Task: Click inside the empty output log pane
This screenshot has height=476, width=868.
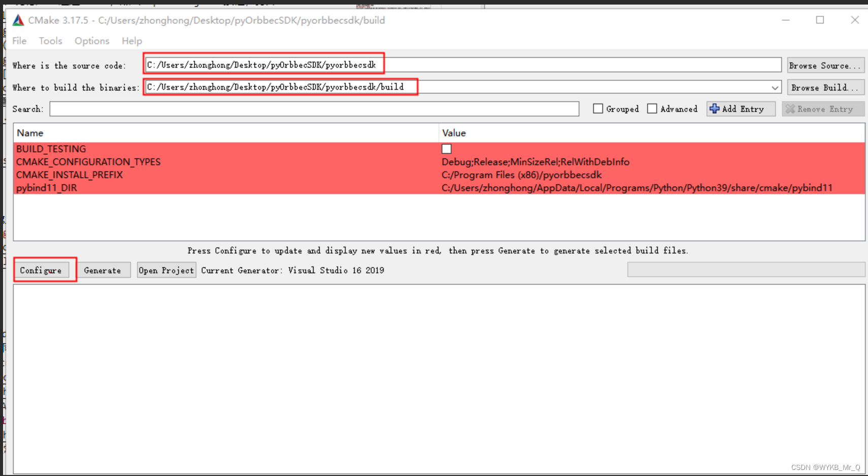Action: [x=439, y=379]
